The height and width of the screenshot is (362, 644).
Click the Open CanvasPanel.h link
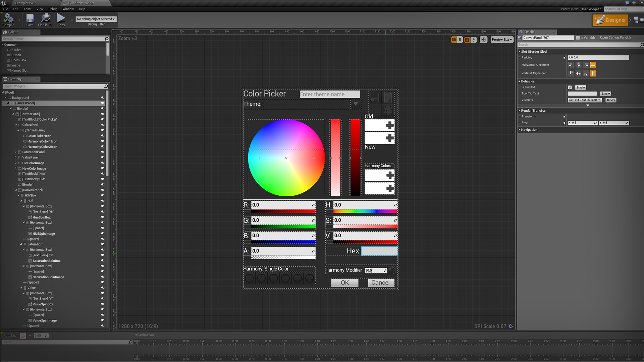pyautogui.click(x=615, y=38)
